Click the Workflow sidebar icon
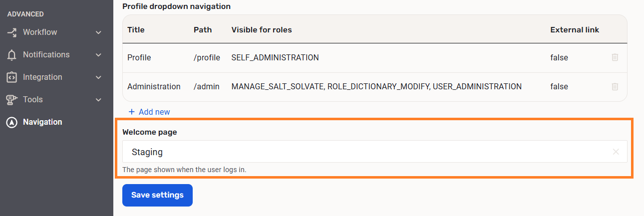The width and height of the screenshot is (644, 216). [11, 32]
